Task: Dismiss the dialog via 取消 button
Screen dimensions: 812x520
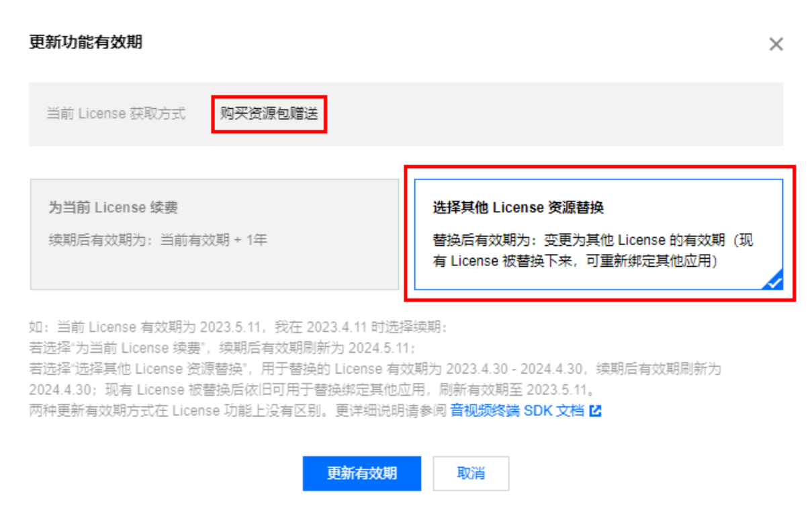Action: (x=471, y=474)
